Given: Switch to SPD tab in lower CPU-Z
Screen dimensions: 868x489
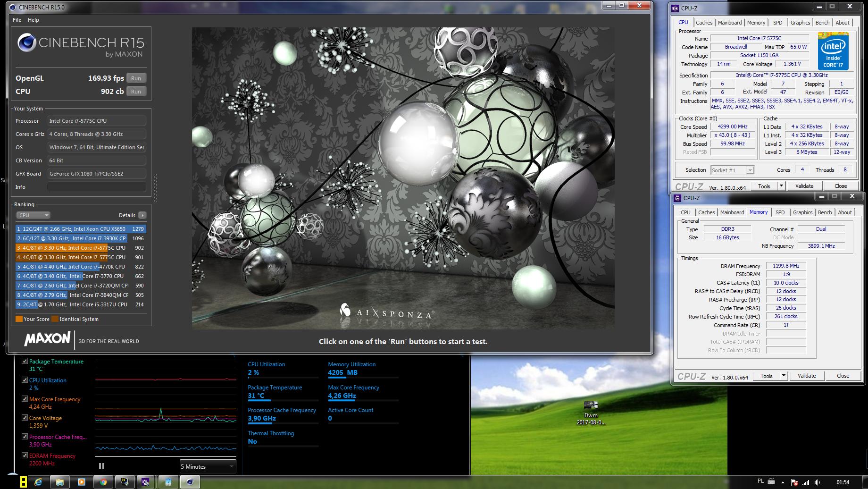Looking at the screenshot, I should (x=780, y=212).
